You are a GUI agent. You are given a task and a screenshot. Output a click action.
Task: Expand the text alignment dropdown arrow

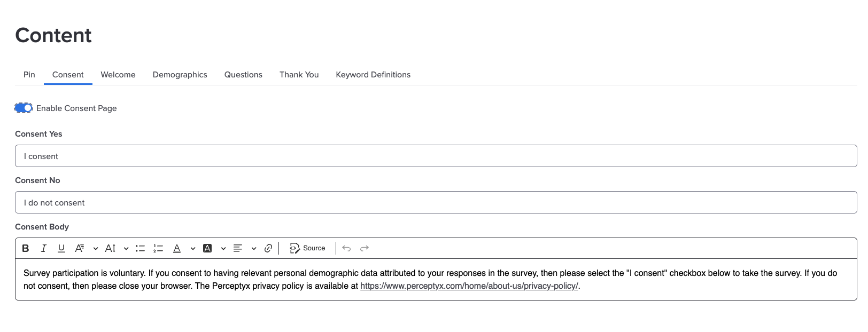(x=254, y=248)
